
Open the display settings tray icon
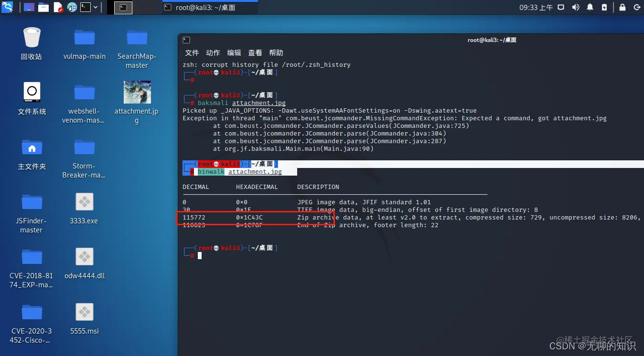(x=561, y=7)
